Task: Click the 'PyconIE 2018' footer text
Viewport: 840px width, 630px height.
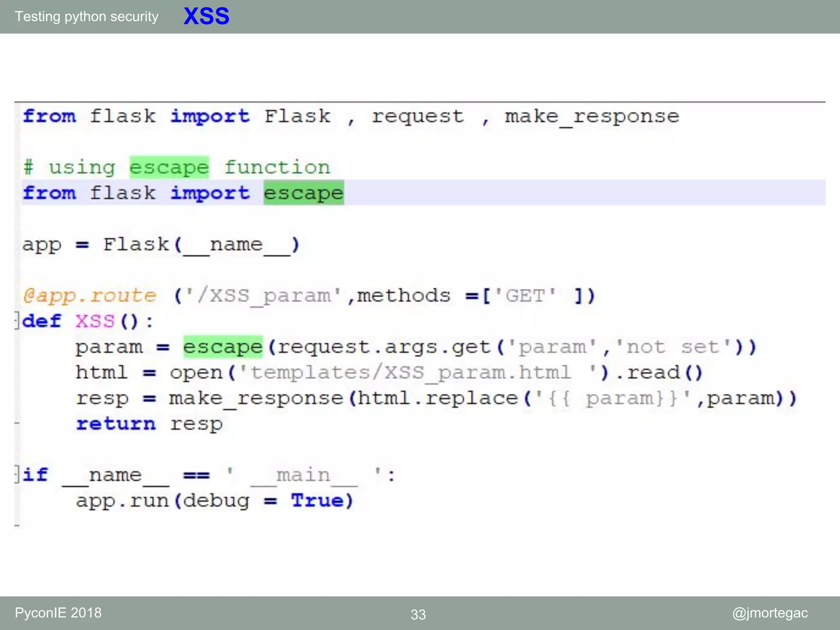Action: coord(58,613)
